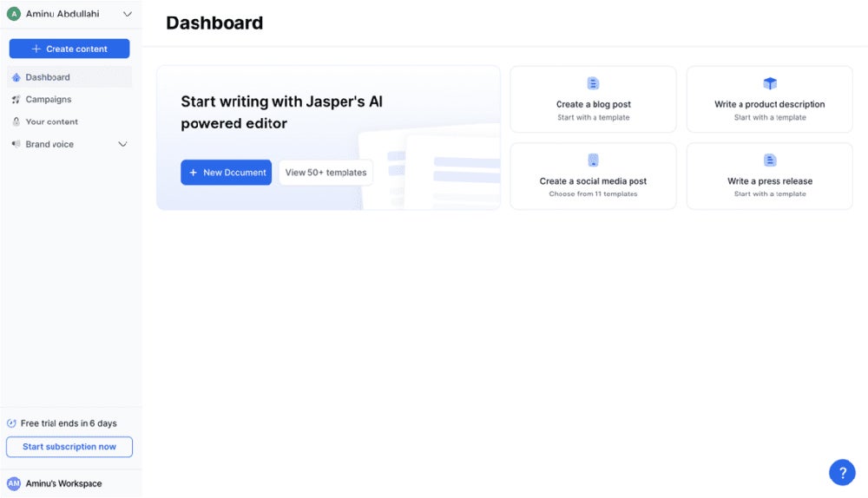Click the Dashboard home icon in sidebar

16,77
